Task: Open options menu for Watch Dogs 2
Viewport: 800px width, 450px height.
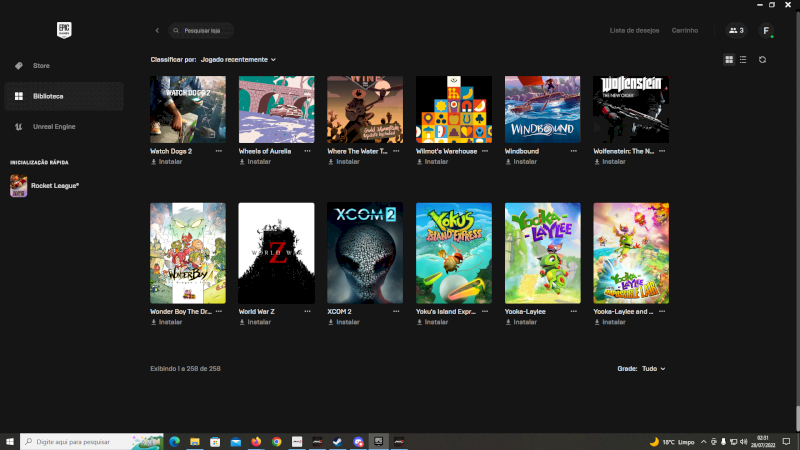Action: coord(220,151)
